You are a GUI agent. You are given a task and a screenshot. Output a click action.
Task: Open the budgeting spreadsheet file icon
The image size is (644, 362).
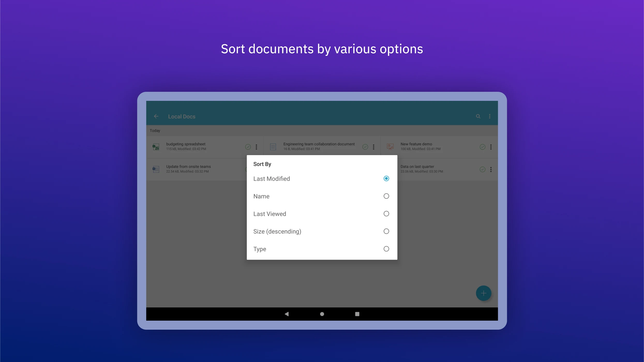[156, 147]
